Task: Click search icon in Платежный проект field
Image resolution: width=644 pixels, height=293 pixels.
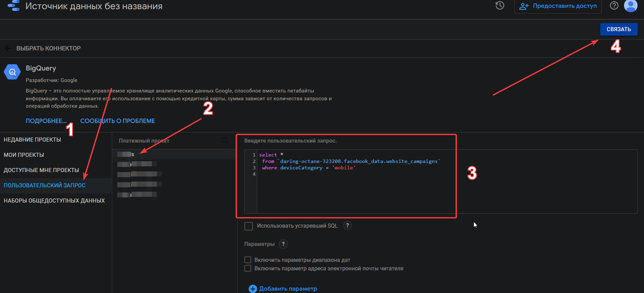Action: [224, 140]
